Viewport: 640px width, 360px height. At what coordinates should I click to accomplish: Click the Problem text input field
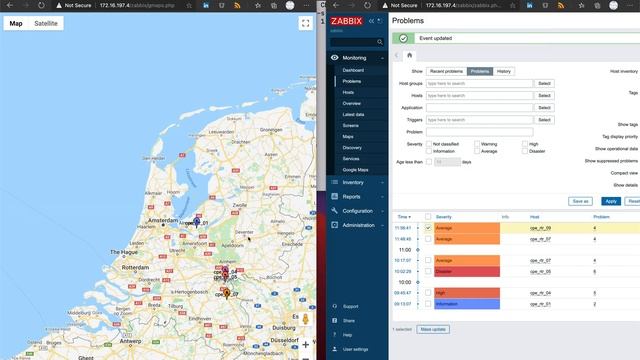(x=480, y=132)
